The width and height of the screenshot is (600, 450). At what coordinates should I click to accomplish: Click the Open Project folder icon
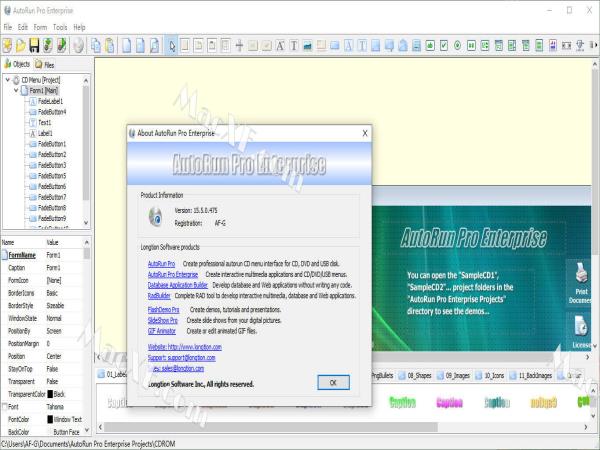coord(21,46)
